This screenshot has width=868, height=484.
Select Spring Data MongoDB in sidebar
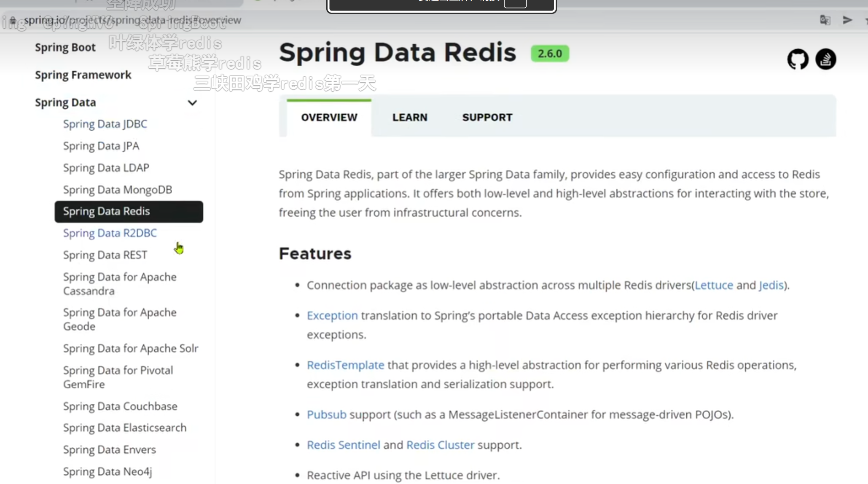[x=117, y=190]
